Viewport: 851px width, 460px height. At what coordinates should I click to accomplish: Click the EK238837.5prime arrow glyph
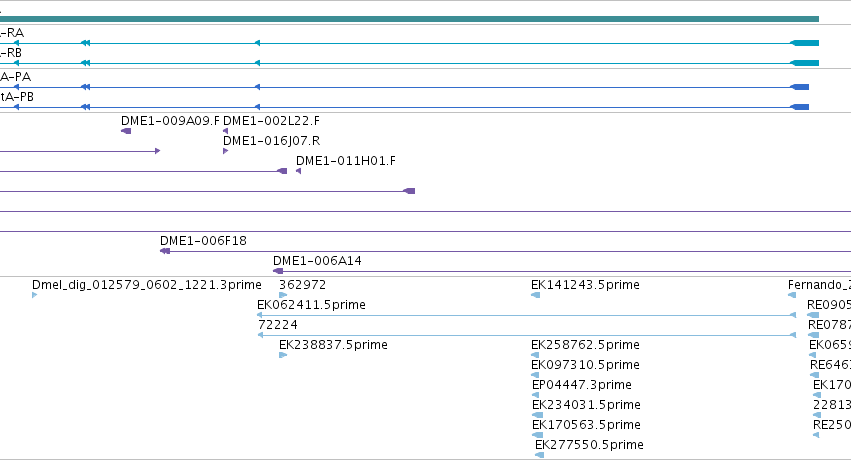283,355
